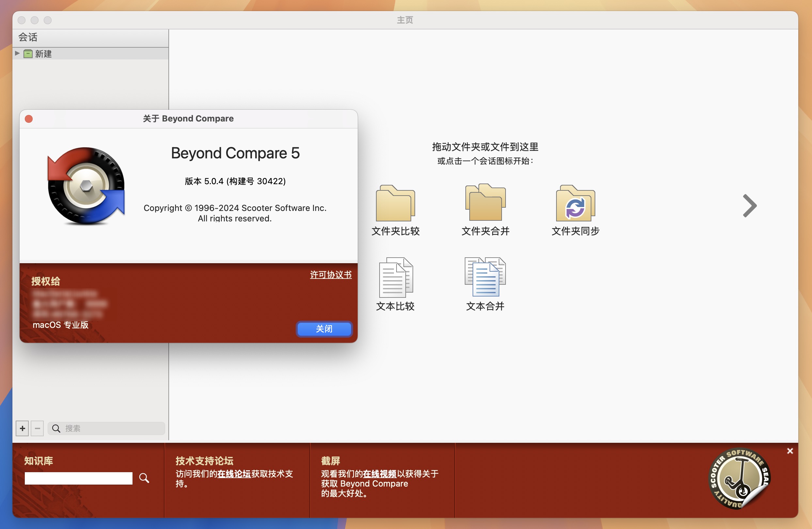Start a 文本合并 text merge session
Viewport: 812px width, 529px height.
pos(485,277)
